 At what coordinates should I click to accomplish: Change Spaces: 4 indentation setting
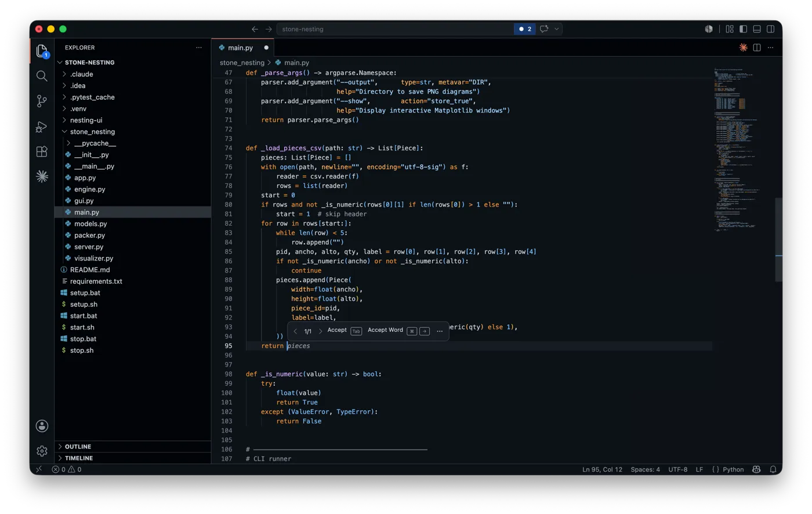(x=645, y=469)
